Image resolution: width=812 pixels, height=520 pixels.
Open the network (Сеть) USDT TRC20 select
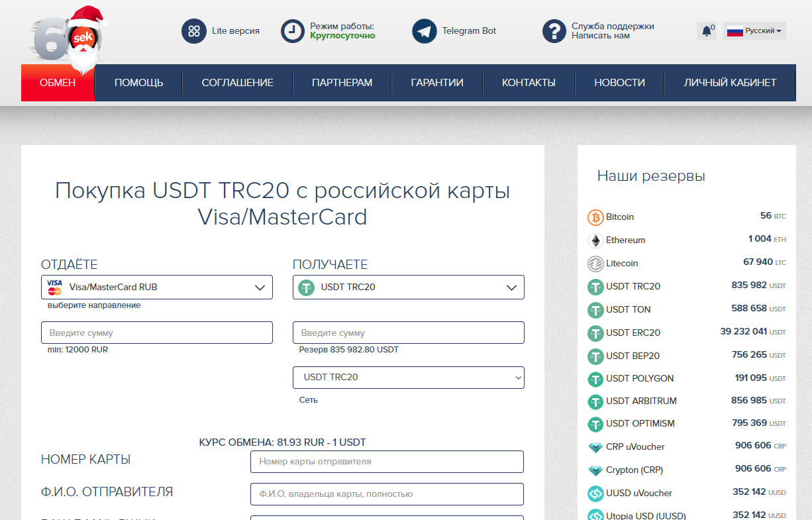[408, 378]
